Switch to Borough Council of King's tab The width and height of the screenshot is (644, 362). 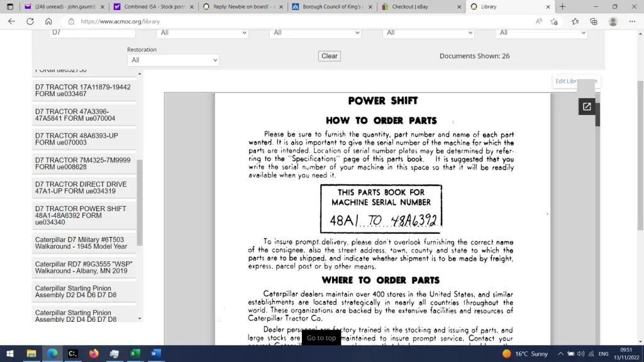pyautogui.click(x=332, y=6)
